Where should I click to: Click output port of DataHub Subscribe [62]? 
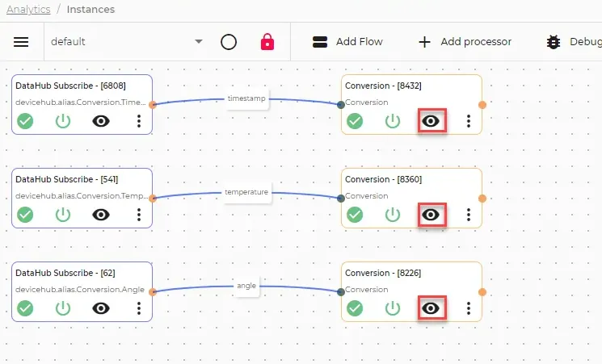coord(153,292)
